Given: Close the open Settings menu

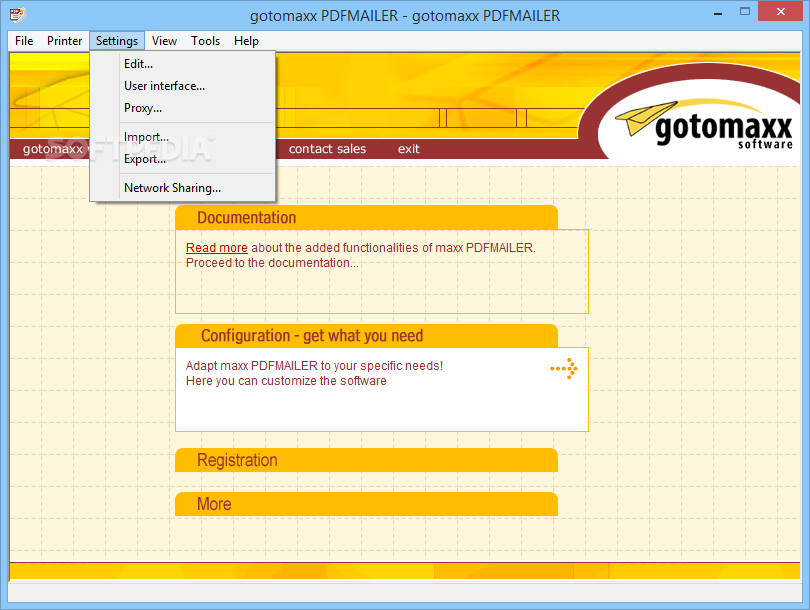Looking at the screenshot, I should point(117,41).
